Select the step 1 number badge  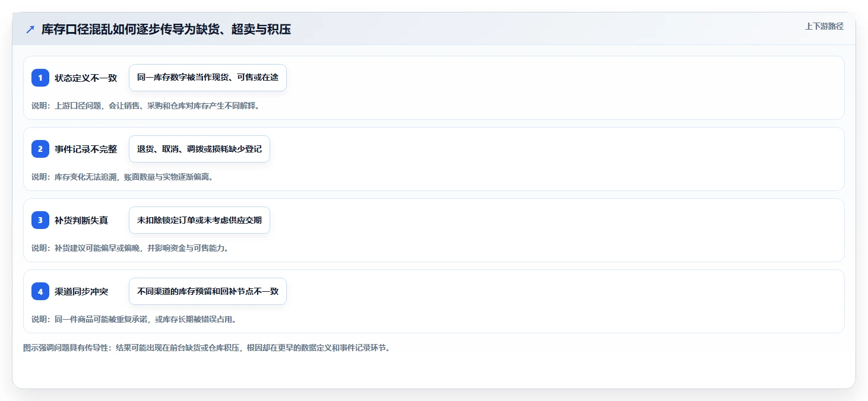click(40, 78)
